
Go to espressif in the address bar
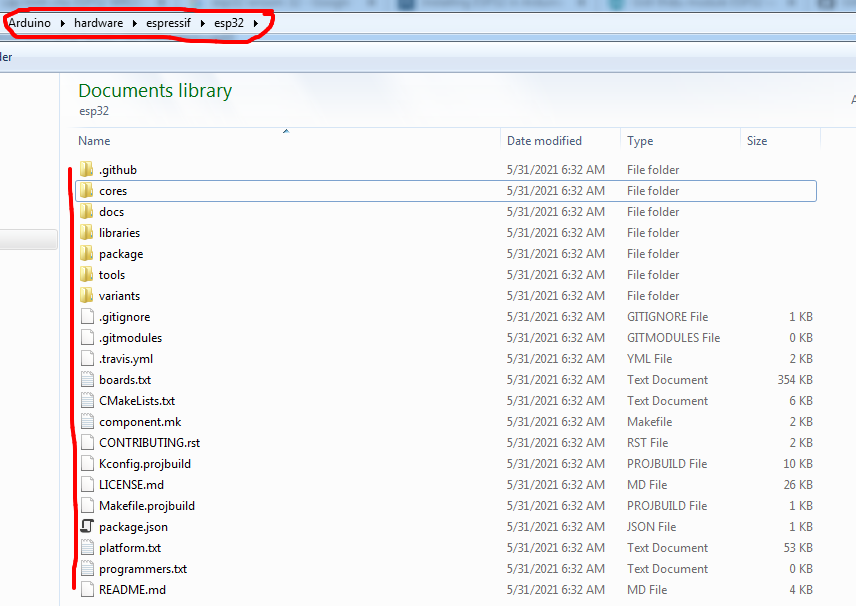(x=169, y=23)
